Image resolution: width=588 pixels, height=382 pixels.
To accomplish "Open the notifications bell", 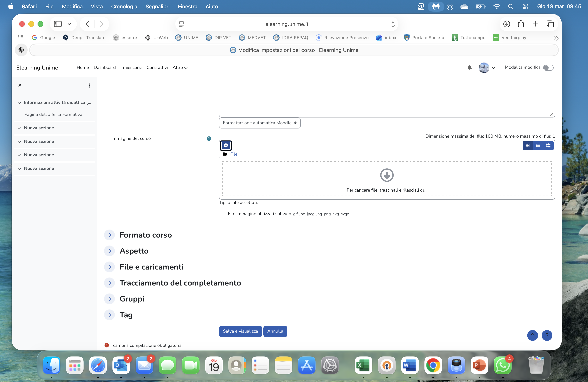I will 469,67.
